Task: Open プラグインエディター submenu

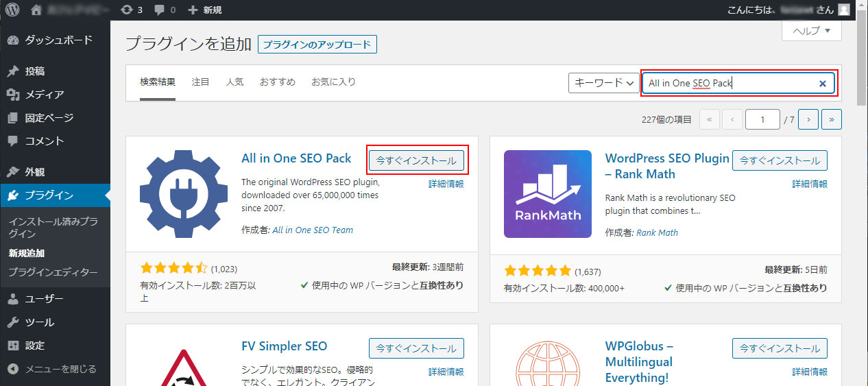Action: tap(53, 272)
